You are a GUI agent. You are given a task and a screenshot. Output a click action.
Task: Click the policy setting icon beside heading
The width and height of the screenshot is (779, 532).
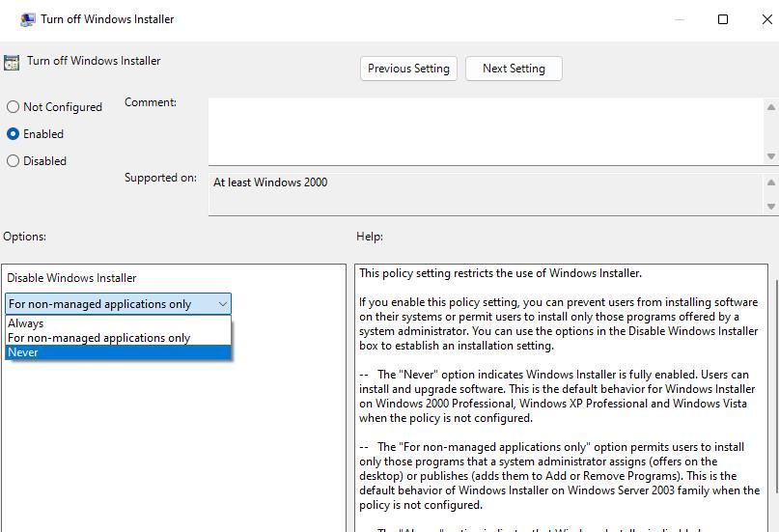pos(12,63)
